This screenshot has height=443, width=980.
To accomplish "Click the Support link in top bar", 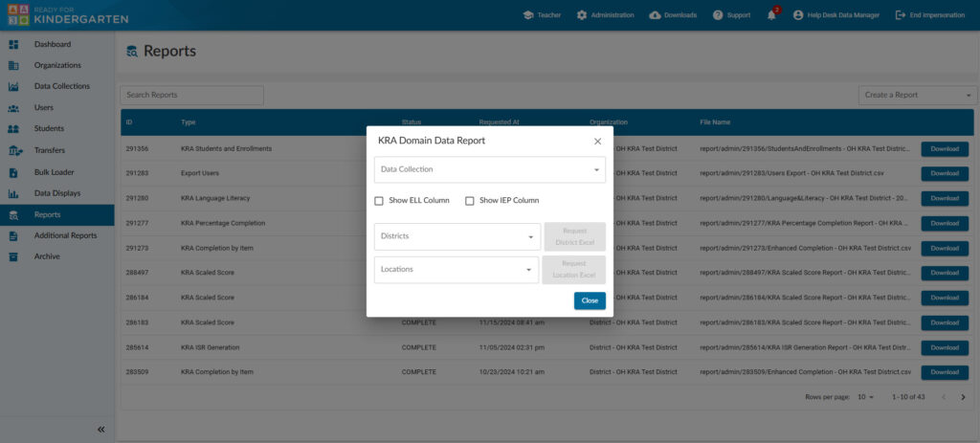I will point(739,15).
